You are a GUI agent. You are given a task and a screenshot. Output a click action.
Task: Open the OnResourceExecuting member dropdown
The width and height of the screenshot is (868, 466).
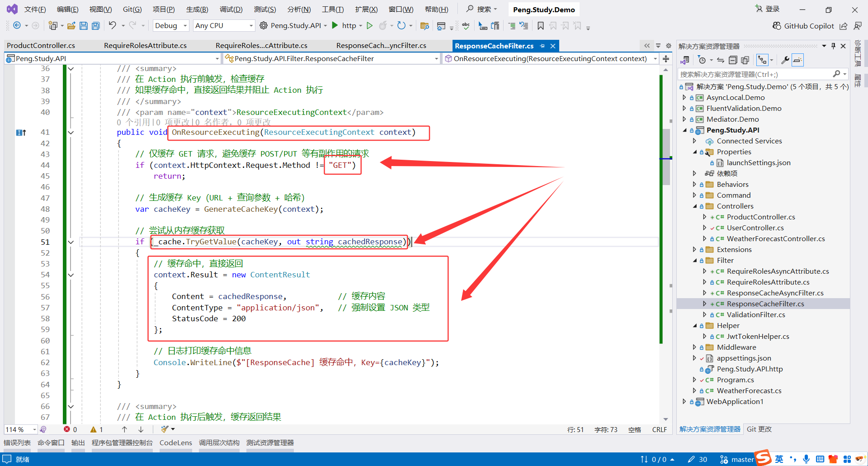[x=551, y=58]
